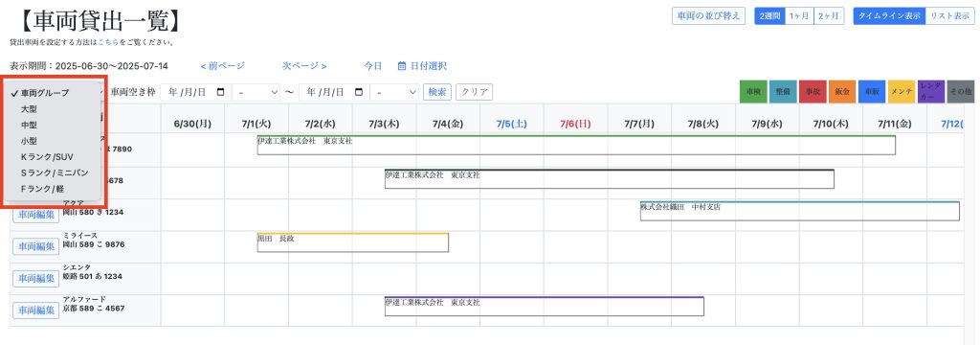Select 大型 from the vehicle group list

click(29, 109)
